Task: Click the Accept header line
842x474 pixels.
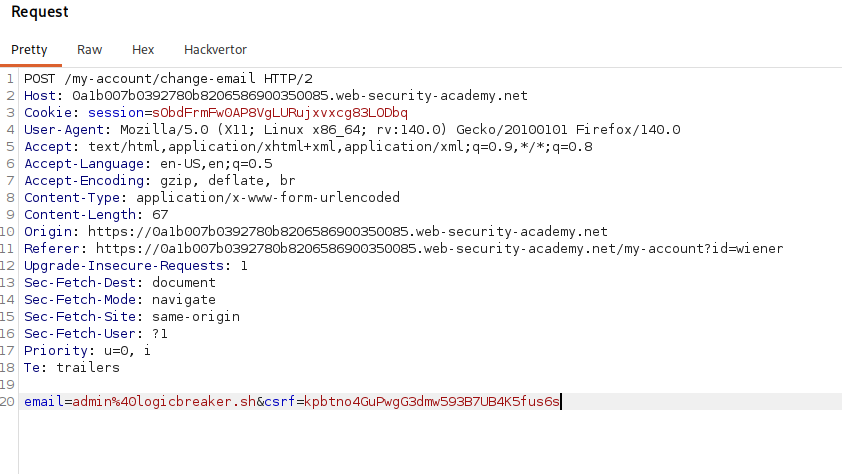Action: 308,147
